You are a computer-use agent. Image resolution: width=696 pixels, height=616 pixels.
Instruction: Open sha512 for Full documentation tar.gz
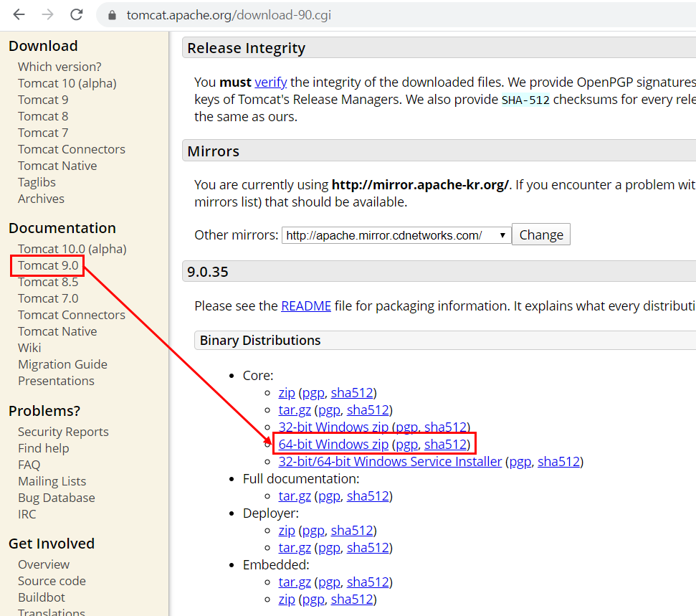[x=368, y=496]
